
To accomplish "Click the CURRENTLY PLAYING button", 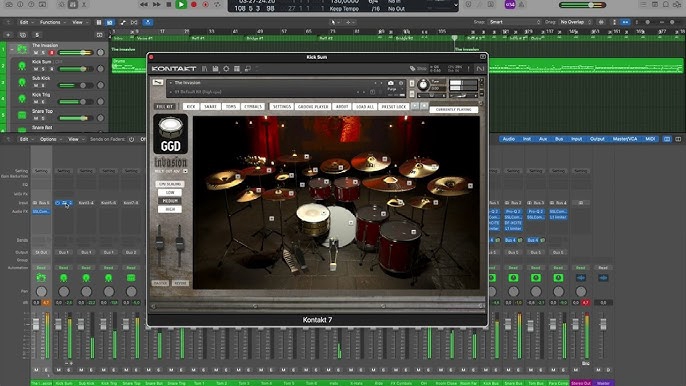I will tap(454, 109).
